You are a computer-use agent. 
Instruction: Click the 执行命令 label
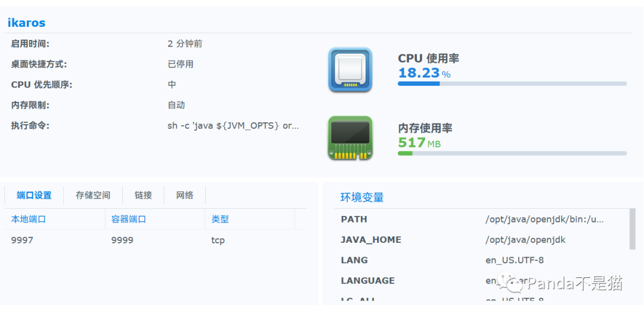pyautogui.click(x=30, y=126)
